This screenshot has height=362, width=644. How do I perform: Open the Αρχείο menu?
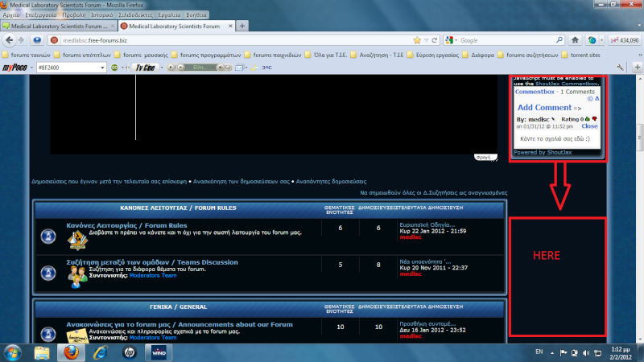pos(11,14)
